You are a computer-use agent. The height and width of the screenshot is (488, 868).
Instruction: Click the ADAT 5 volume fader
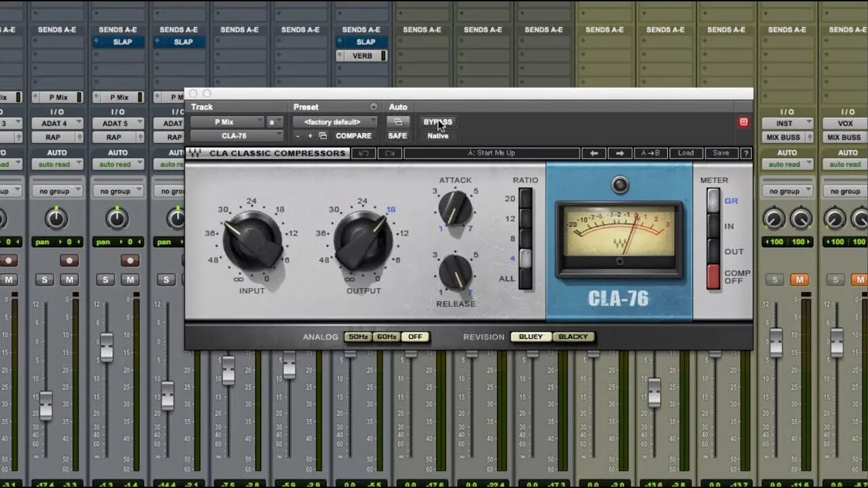tap(106, 348)
